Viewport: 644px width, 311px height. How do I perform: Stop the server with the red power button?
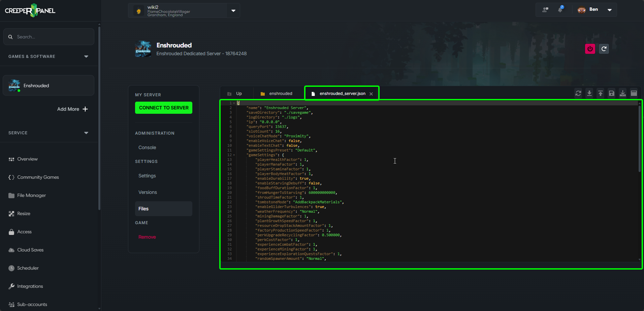(590, 49)
